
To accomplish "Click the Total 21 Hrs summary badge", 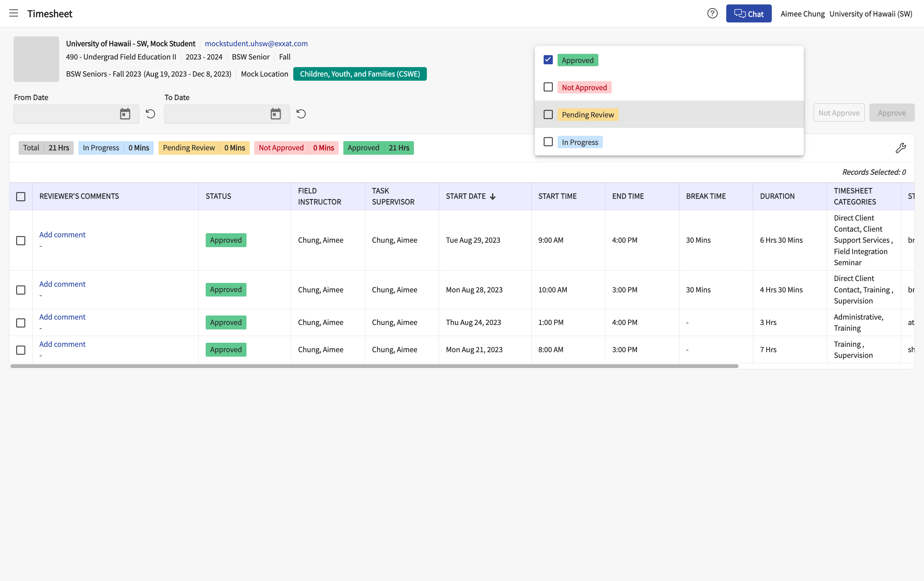I will tap(46, 148).
